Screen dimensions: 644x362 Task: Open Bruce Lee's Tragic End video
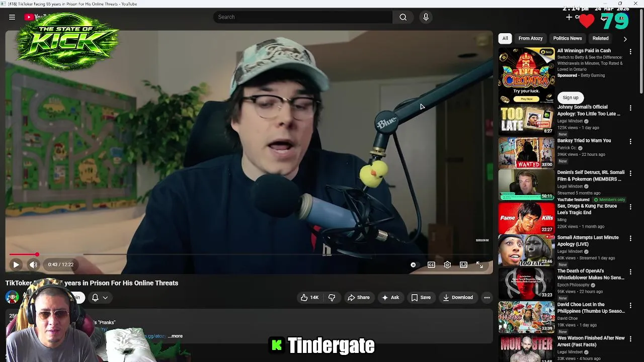(x=587, y=209)
